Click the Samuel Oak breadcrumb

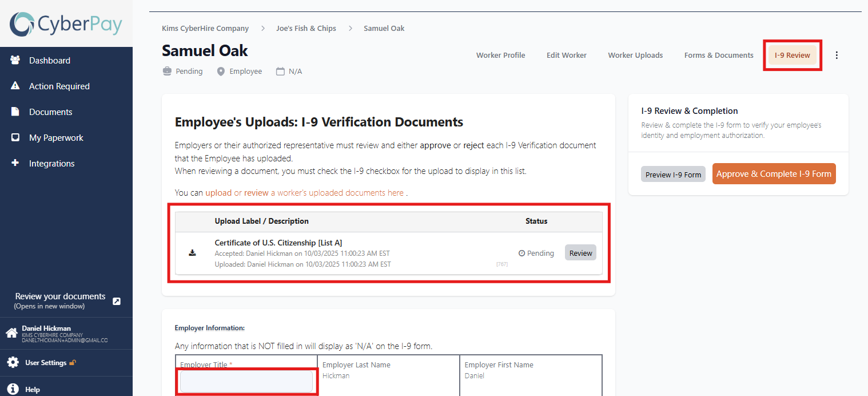point(384,28)
